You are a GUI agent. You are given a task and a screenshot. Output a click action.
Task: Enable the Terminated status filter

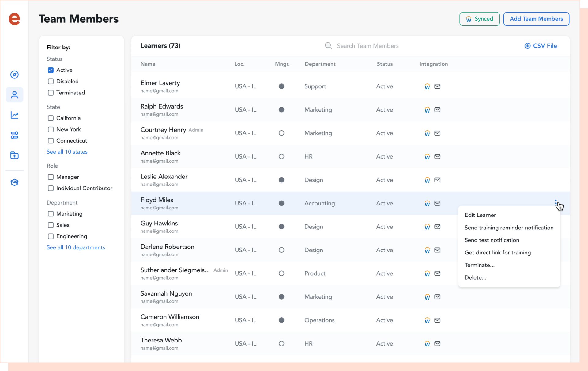tap(51, 93)
